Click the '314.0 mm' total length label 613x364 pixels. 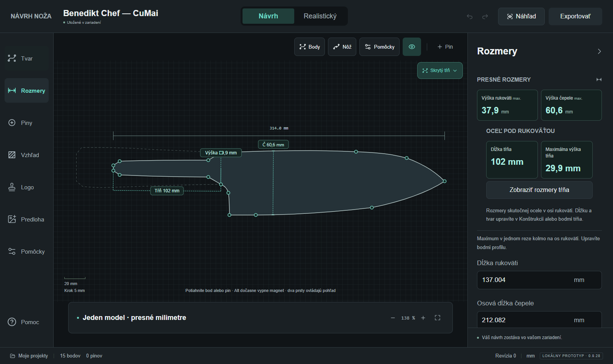click(x=279, y=128)
